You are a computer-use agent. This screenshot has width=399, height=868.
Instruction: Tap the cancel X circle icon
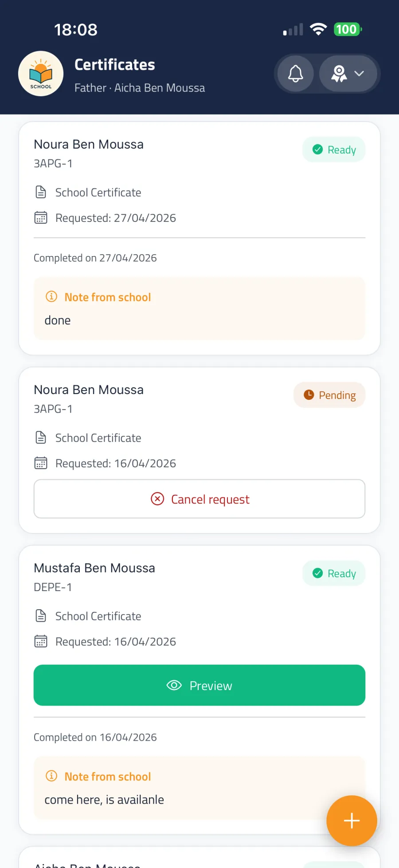157,499
